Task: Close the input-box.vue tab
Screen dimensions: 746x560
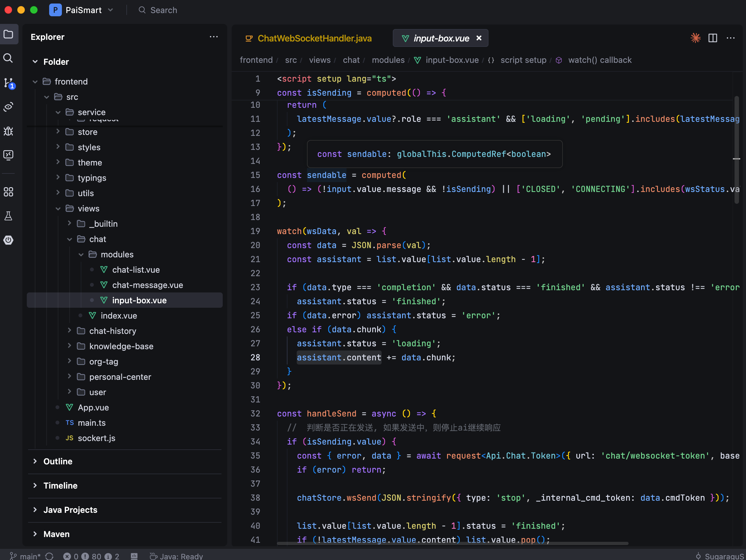Action: tap(479, 38)
